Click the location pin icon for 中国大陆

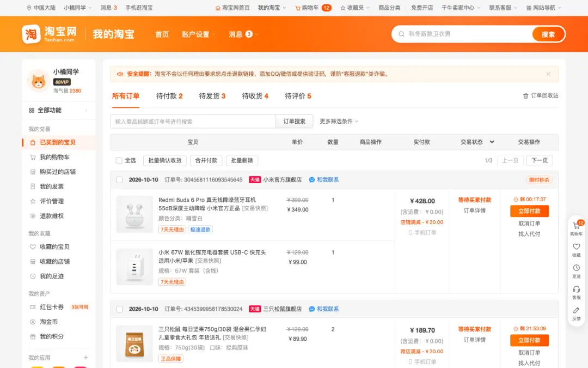tap(29, 8)
